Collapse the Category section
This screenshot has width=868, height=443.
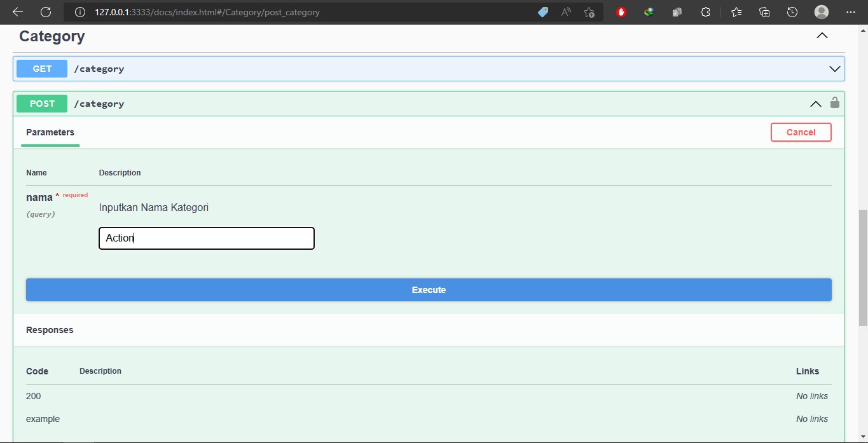point(822,36)
